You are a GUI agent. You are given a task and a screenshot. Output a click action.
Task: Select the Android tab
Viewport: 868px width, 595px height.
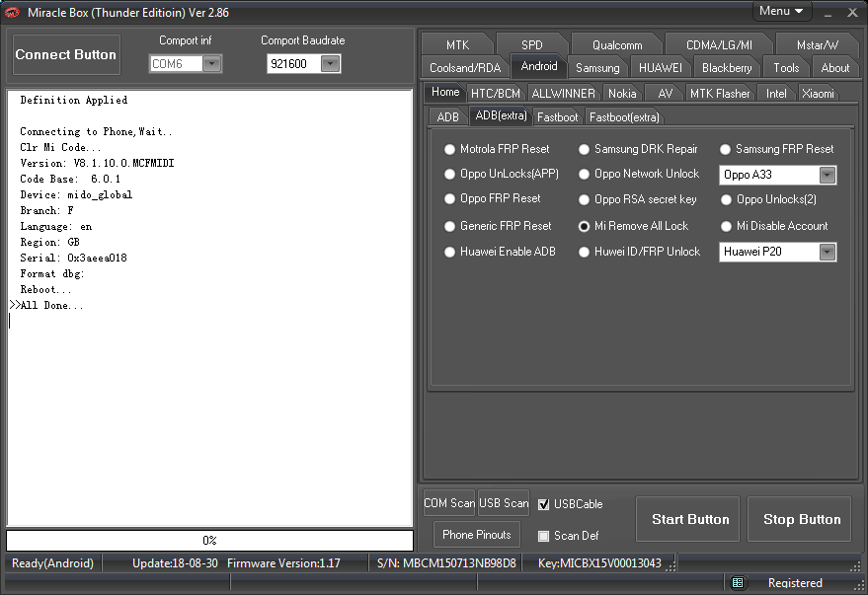click(538, 66)
